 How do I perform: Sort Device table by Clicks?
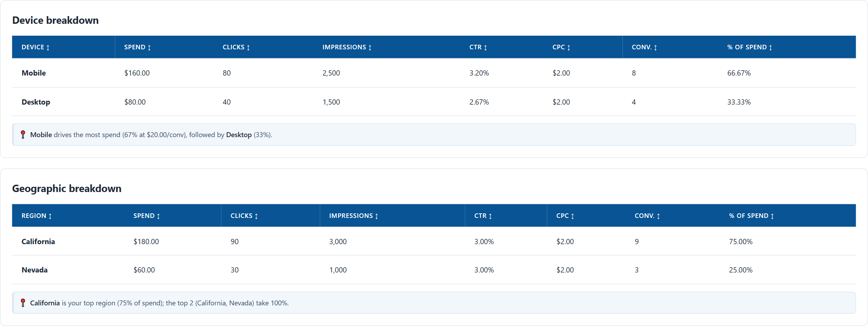[x=236, y=47]
